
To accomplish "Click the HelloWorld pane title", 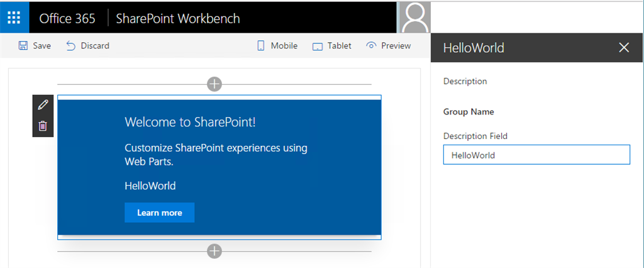I will coord(474,48).
